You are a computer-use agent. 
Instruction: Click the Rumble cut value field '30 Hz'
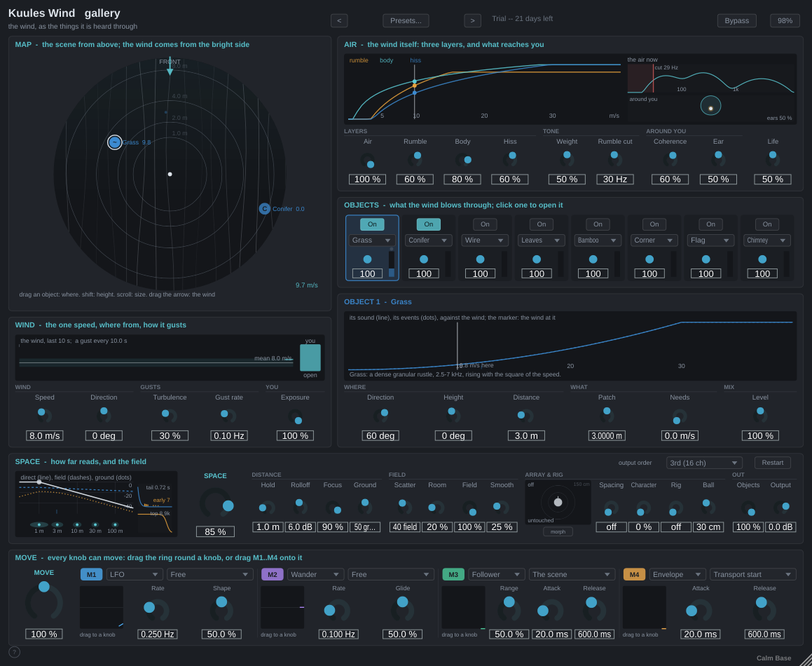[x=615, y=179]
